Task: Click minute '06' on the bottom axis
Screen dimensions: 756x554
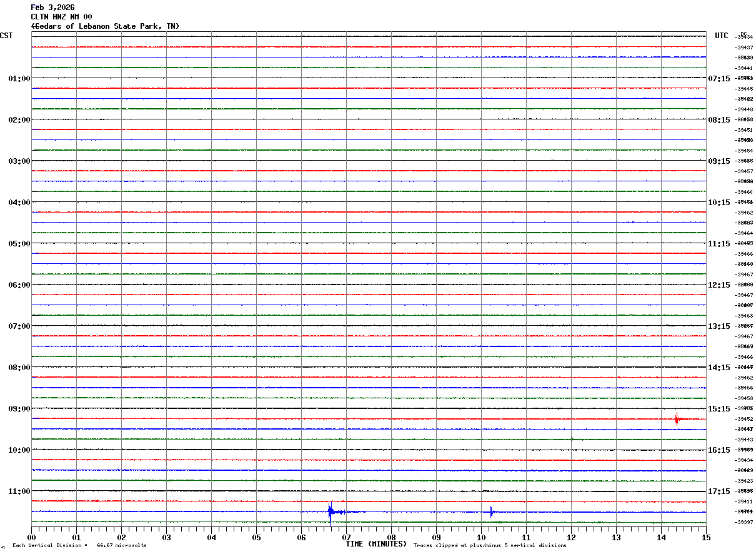Action: point(302,537)
